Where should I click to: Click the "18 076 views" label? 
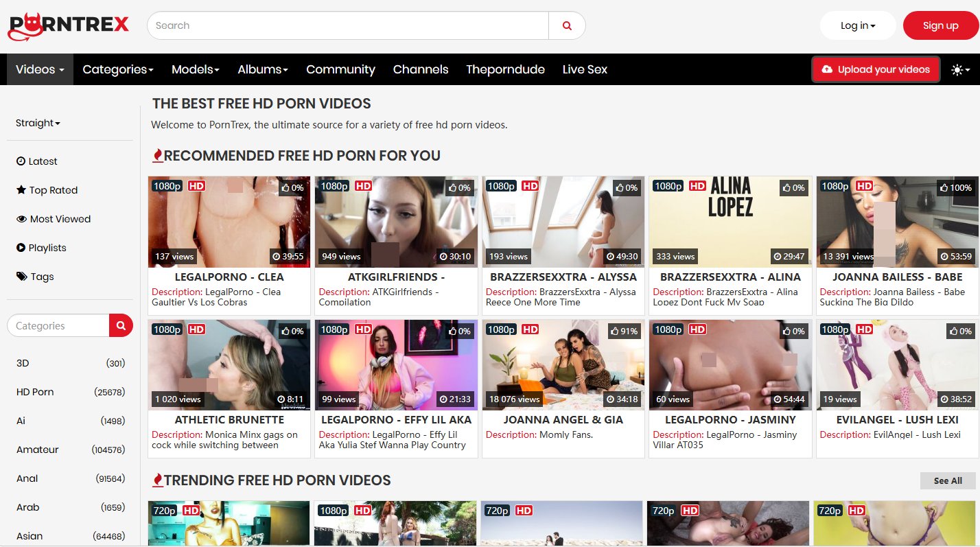tap(515, 399)
